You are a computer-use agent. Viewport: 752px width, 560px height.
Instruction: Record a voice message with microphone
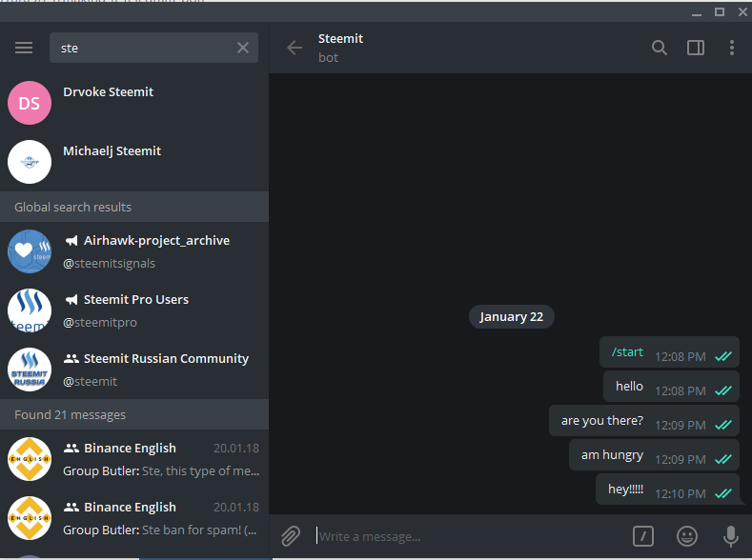tap(731, 536)
